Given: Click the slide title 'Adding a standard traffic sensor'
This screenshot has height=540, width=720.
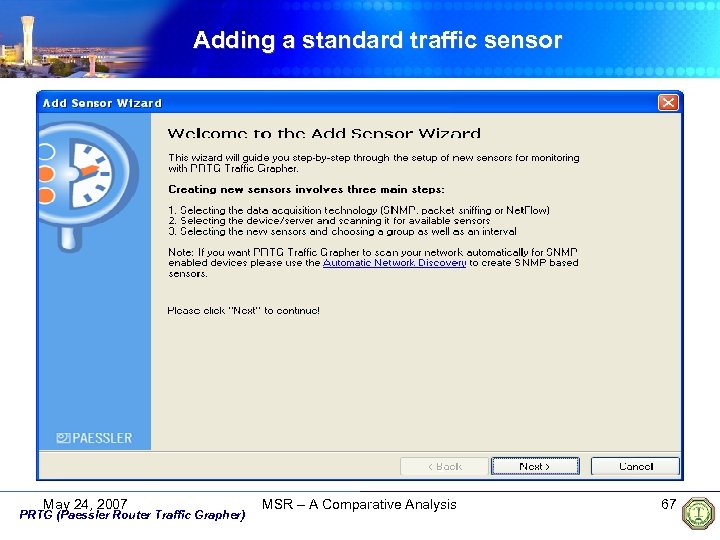Looking at the screenshot, I should click(x=377, y=40).
